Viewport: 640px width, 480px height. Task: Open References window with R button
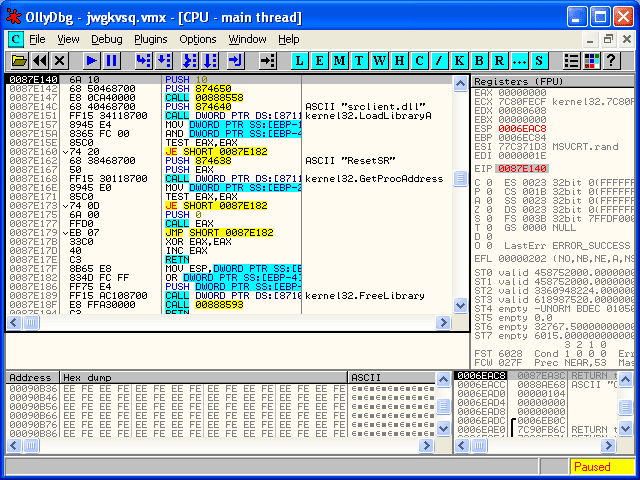click(499, 61)
